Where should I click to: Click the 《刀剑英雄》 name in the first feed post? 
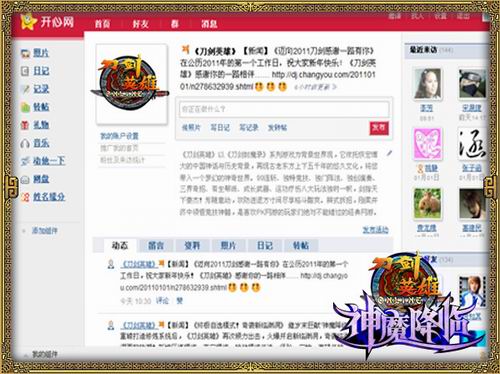[139, 264]
